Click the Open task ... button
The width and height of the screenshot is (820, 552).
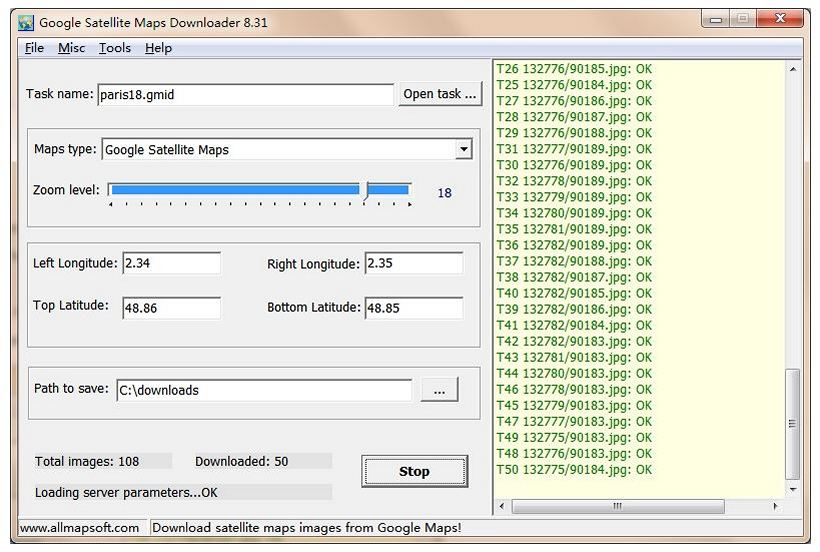click(440, 94)
